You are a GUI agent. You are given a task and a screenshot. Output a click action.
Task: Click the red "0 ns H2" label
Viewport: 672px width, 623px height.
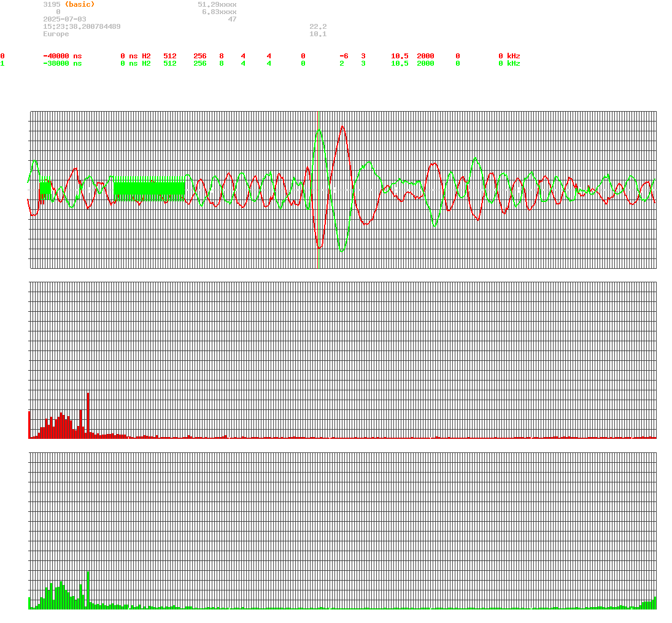point(136,56)
